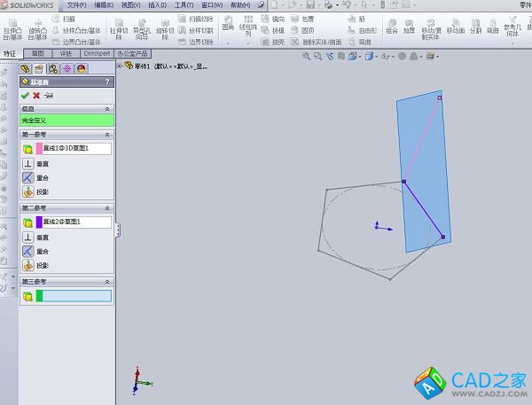Open the ConfigurationManager tab icon
The image size is (532, 405).
[x=53, y=68]
